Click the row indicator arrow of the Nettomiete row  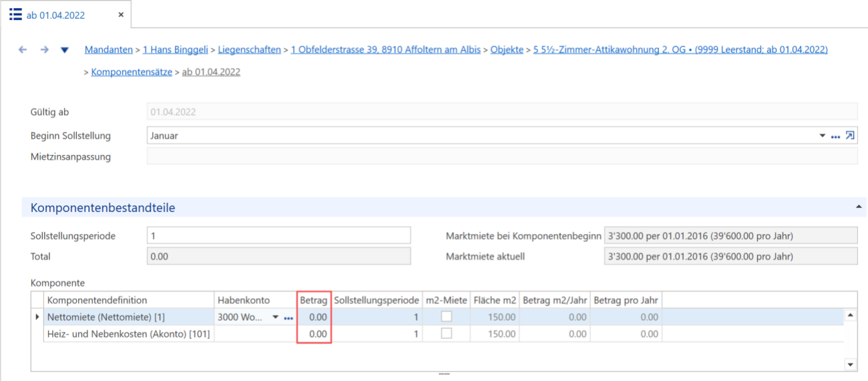click(37, 317)
